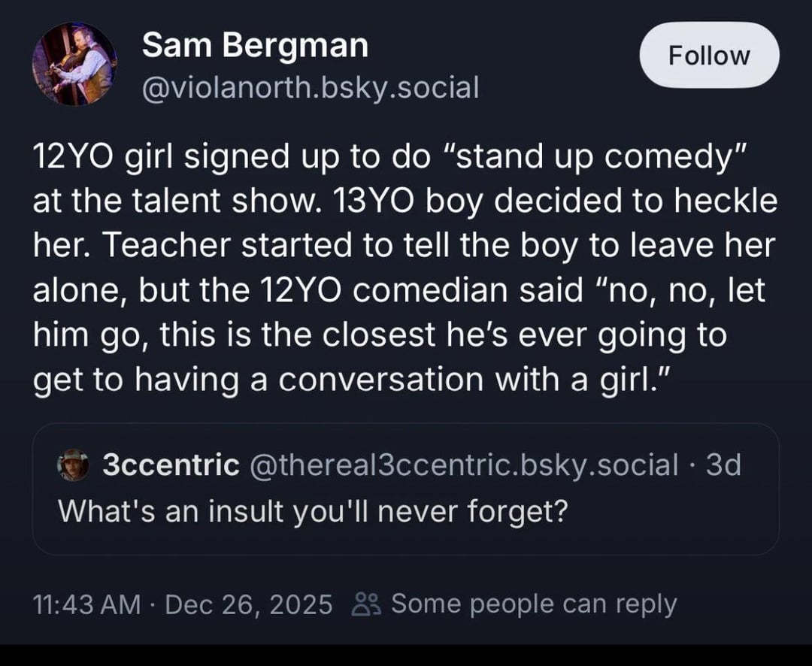Tap the black bar below the post
Image resolution: width=812 pixels, height=666 pixels.
(x=406, y=655)
